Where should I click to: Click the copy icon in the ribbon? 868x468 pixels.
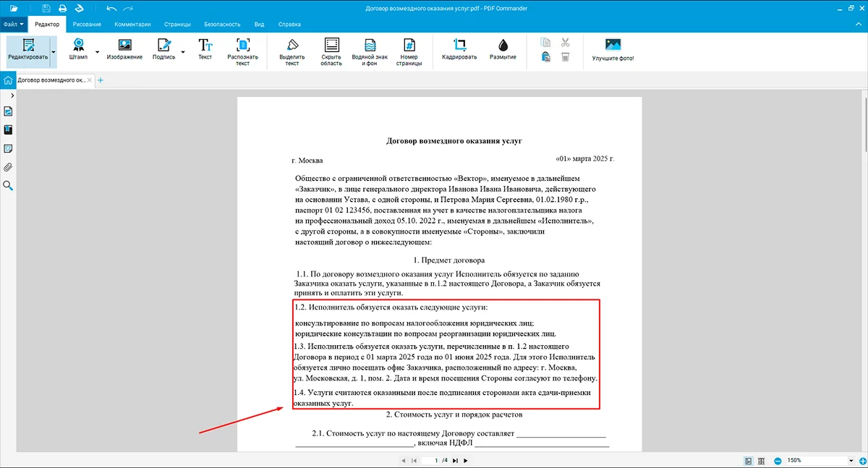pyautogui.click(x=547, y=42)
